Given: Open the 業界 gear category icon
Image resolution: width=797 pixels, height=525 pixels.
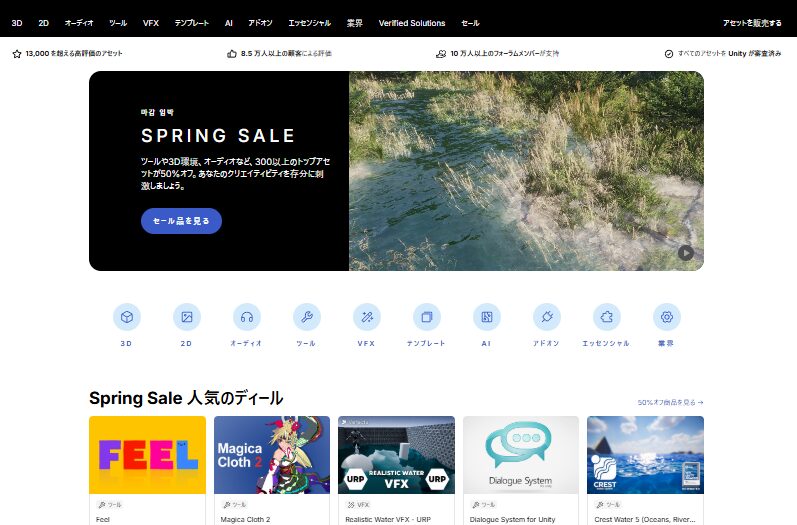Looking at the screenshot, I should coord(666,317).
